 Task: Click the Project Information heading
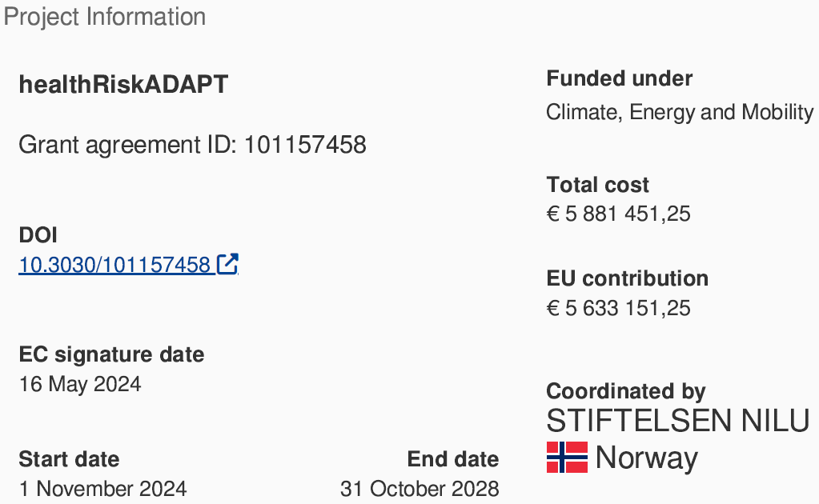[103, 17]
